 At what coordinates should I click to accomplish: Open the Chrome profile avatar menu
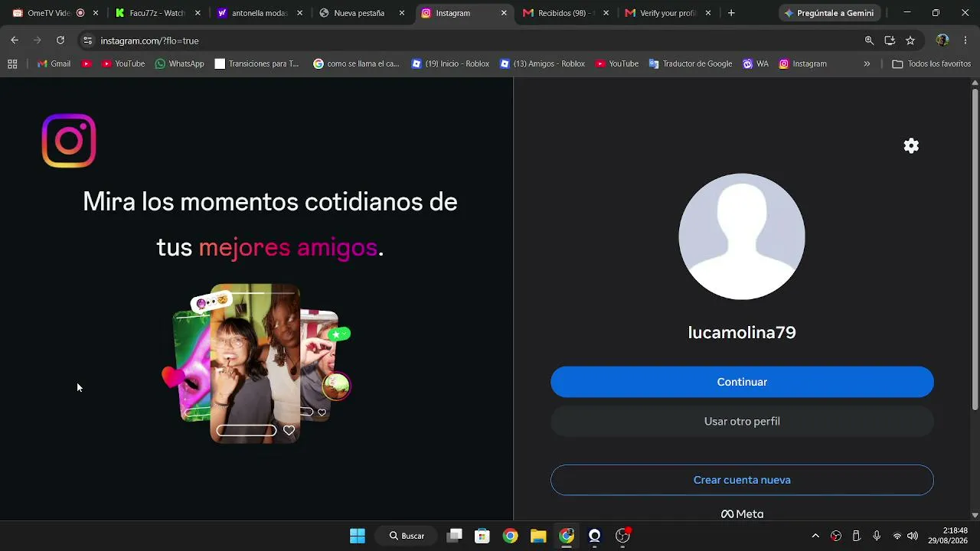pyautogui.click(x=942, y=41)
